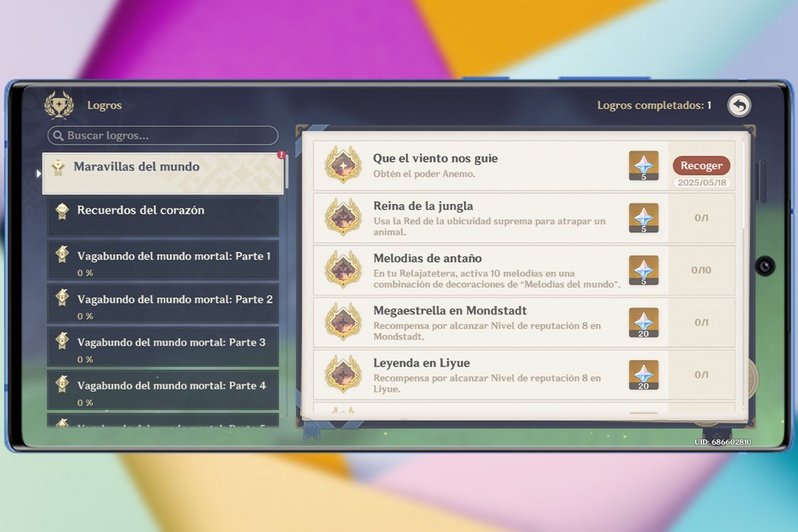Click the back arrow return button
798x532 pixels.
click(x=739, y=105)
